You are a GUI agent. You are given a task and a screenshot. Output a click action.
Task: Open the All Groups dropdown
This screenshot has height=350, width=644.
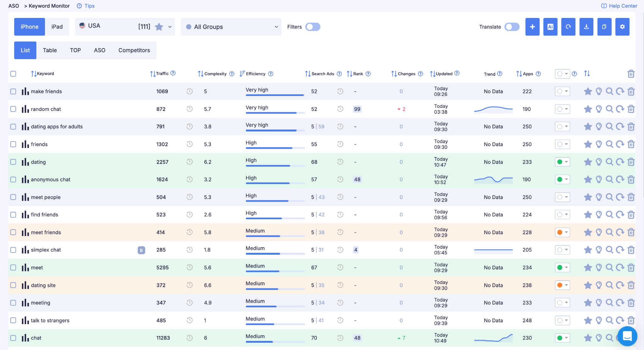click(231, 27)
